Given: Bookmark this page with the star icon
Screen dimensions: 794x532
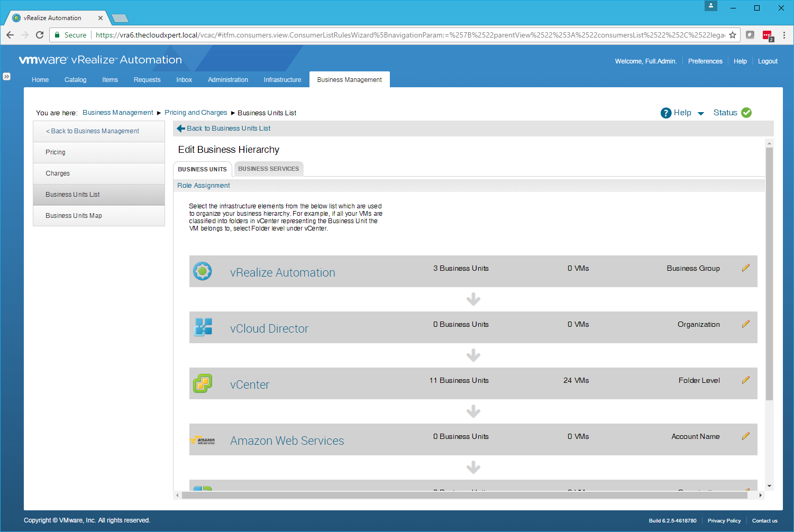Looking at the screenshot, I should [733, 35].
